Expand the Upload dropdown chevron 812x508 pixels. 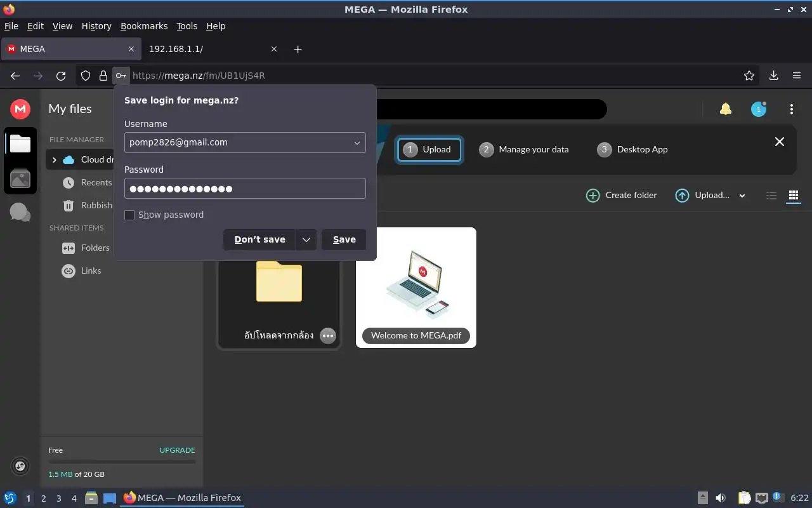pos(742,196)
